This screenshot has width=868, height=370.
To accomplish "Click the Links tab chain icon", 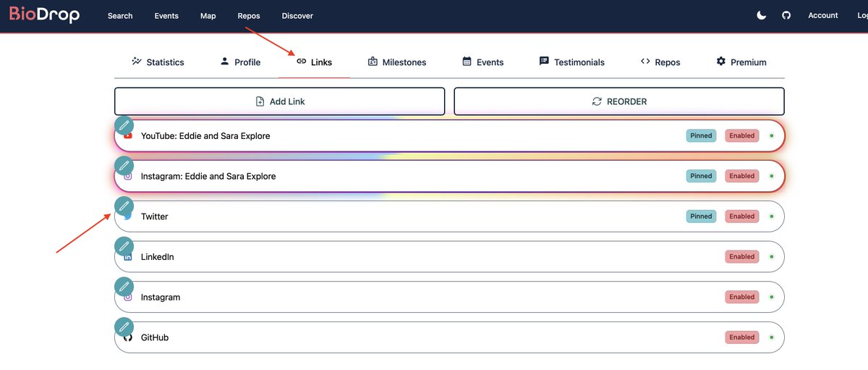I will 302,62.
